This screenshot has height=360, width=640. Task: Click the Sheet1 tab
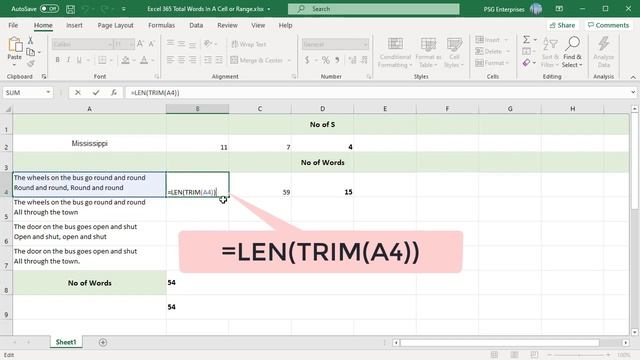point(66,342)
